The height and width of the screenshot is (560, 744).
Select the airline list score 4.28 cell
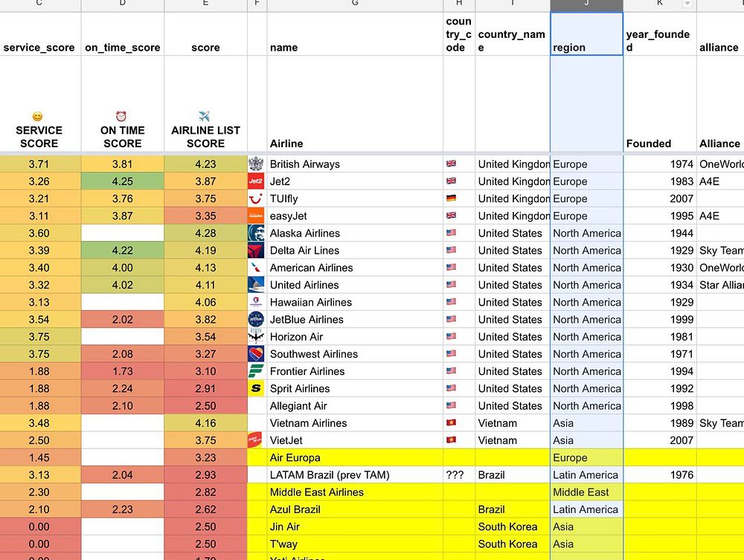click(205, 234)
